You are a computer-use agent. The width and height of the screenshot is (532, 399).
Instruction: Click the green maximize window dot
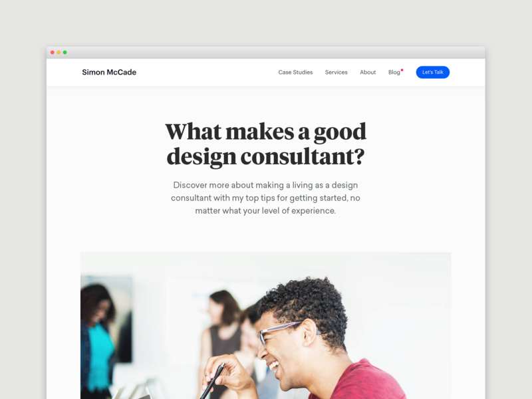(x=65, y=53)
